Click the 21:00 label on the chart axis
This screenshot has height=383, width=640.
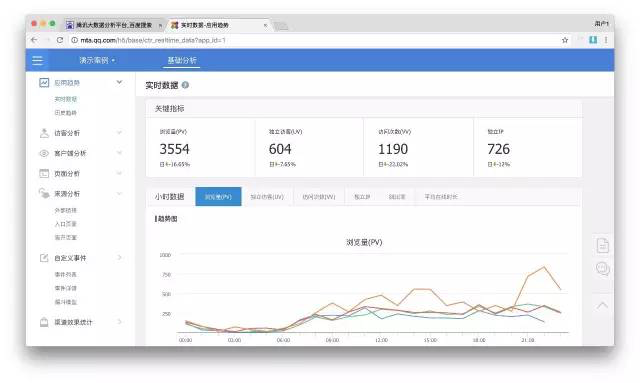pyautogui.click(x=528, y=340)
